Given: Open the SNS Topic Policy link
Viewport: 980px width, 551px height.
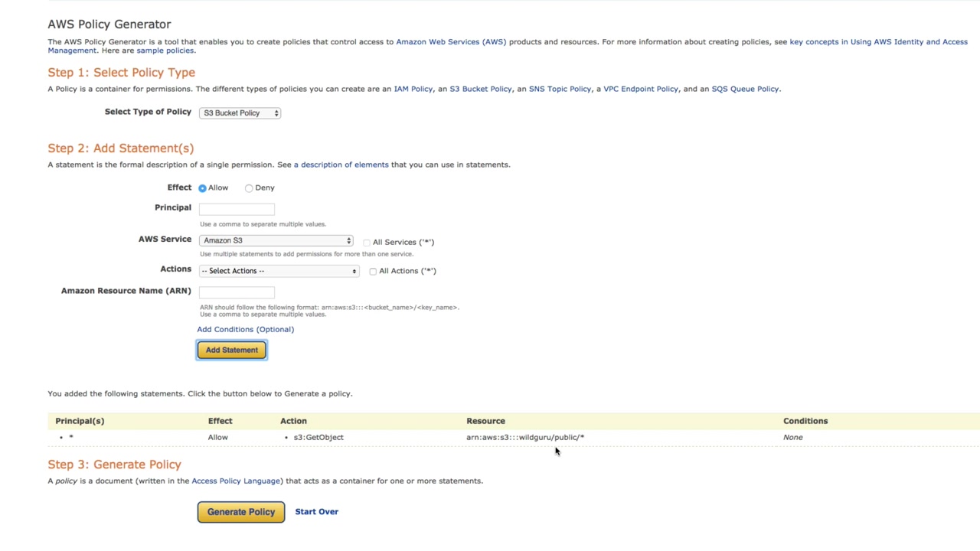Looking at the screenshot, I should pyautogui.click(x=560, y=90).
